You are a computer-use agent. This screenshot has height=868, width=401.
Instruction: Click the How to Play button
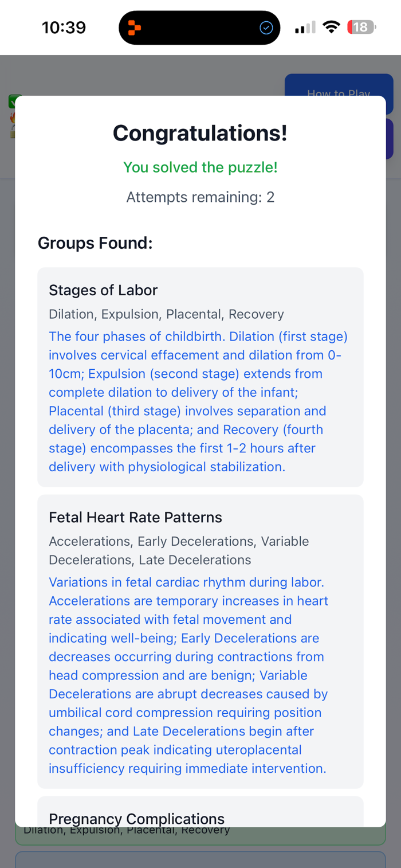[338, 86]
